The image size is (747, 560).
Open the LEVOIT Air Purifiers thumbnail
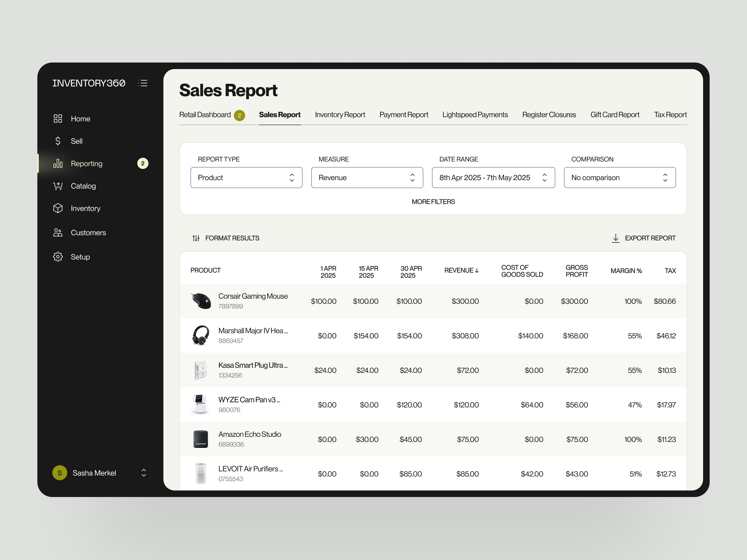(201, 473)
